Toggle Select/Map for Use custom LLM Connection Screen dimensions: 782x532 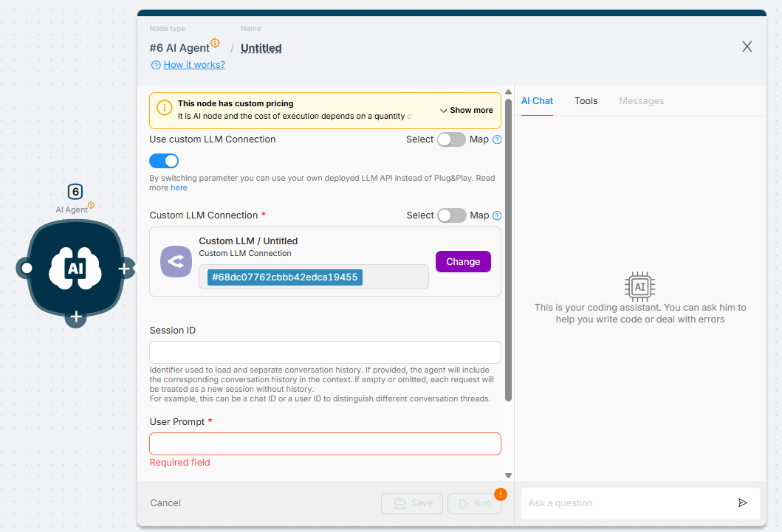tap(451, 139)
